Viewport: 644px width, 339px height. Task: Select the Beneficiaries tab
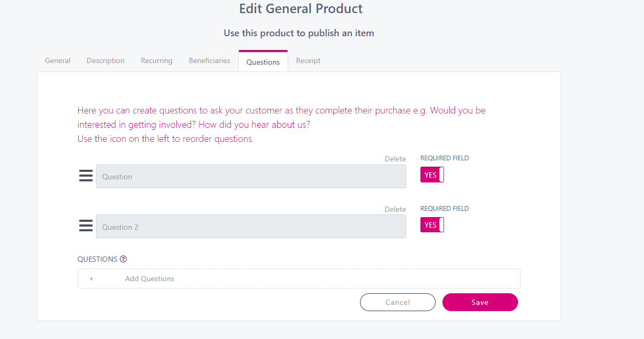click(209, 61)
